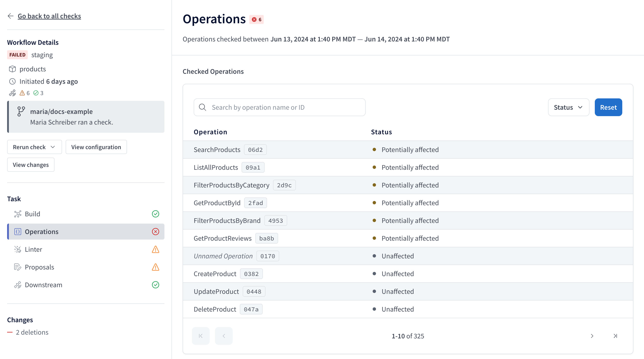Click the Linter sparkle icon
This screenshot has width=644, height=359.
pos(18,250)
